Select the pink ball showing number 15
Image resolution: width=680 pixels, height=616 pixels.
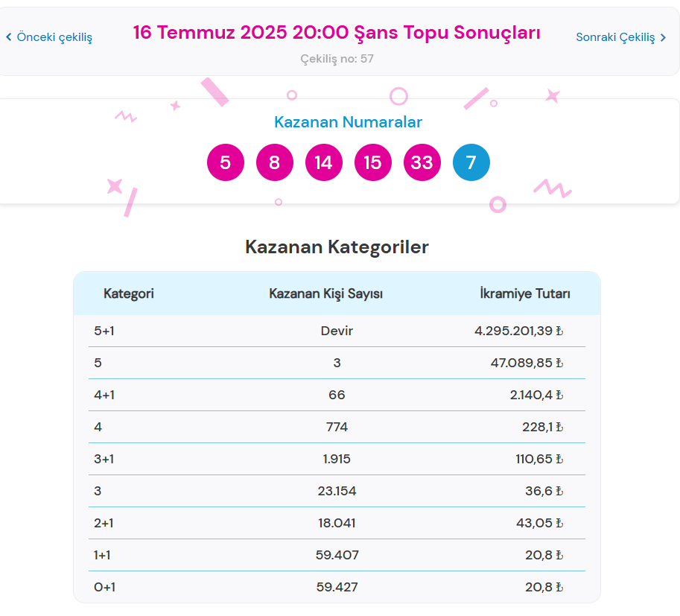(x=372, y=162)
